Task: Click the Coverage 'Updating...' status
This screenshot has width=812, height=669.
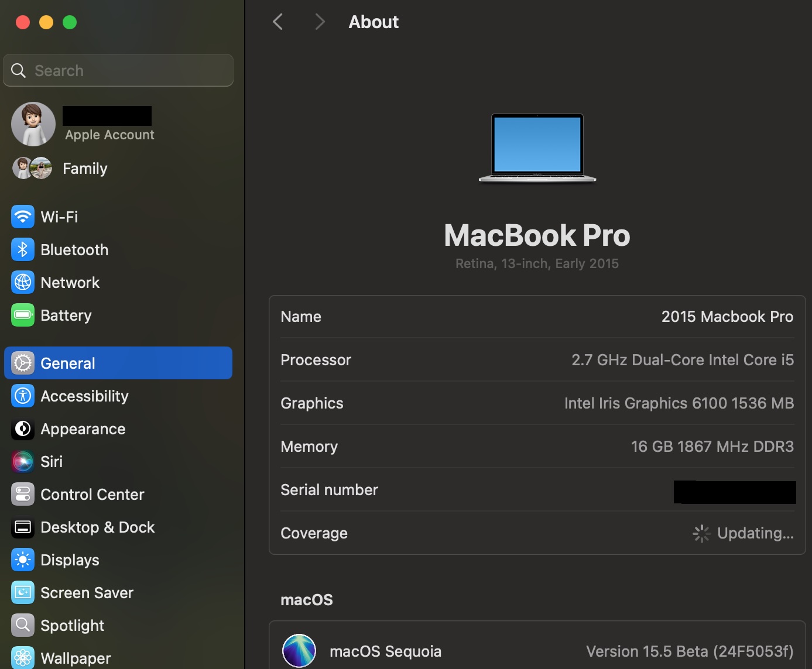Action: click(x=755, y=533)
